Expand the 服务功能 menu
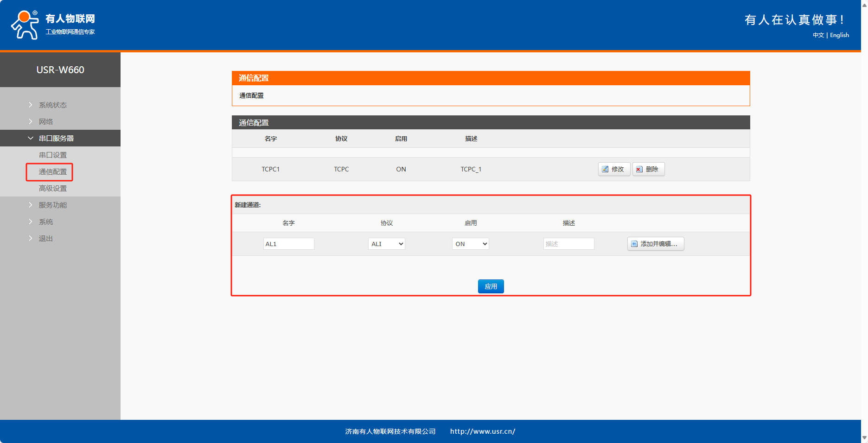The image size is (868, 443). tap(52, 205)
